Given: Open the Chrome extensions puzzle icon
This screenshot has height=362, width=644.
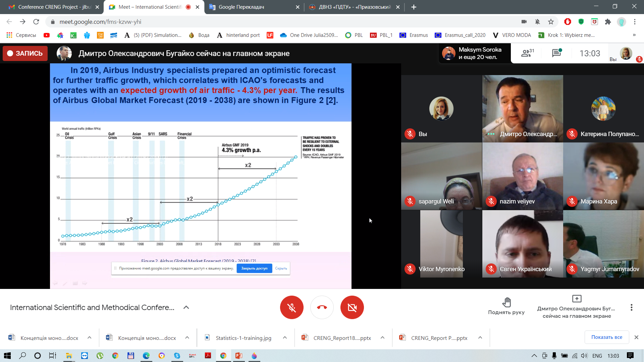Looking at the screenshot, I should click(608, 22).
